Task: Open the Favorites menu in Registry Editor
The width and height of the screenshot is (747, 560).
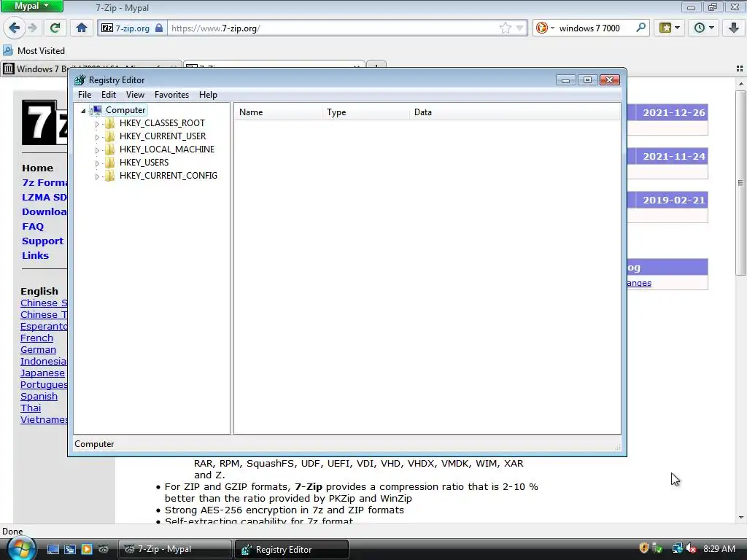Action: (171, 95)
